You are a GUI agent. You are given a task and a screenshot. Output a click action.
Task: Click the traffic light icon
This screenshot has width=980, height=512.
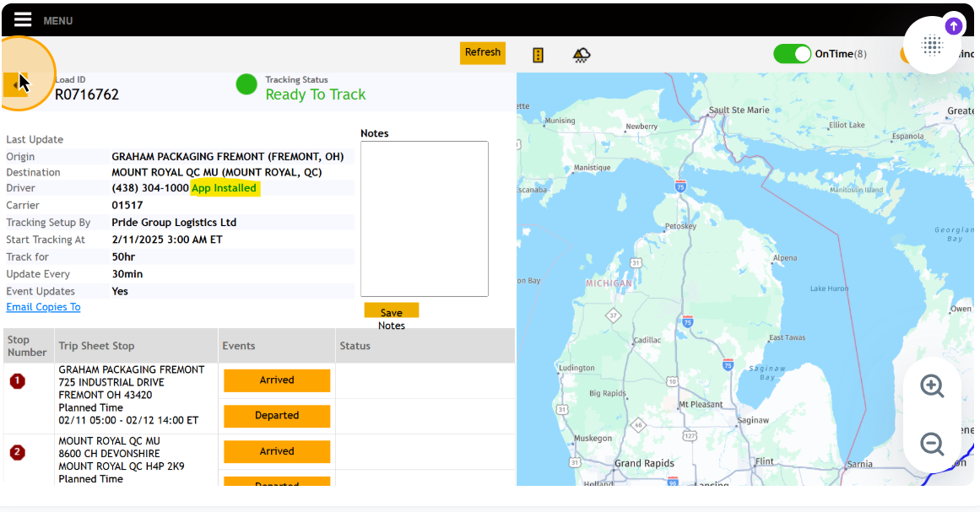pos(538,55)
